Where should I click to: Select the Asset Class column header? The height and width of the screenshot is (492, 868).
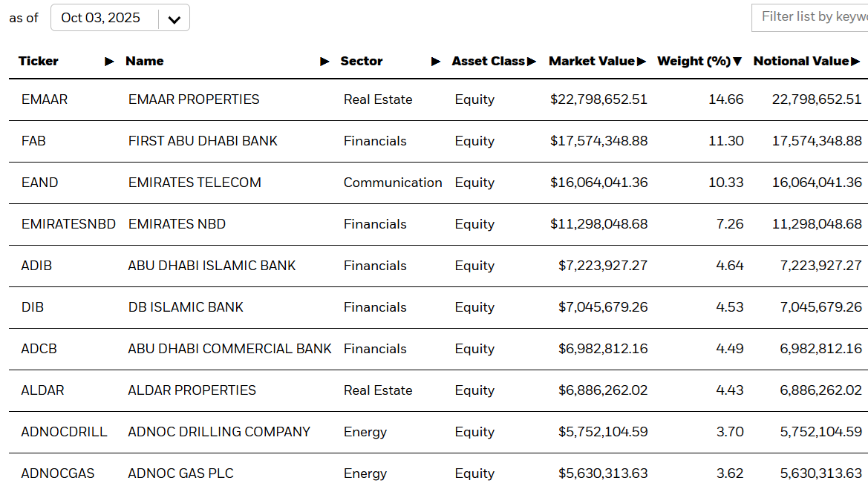pos(487,61)
